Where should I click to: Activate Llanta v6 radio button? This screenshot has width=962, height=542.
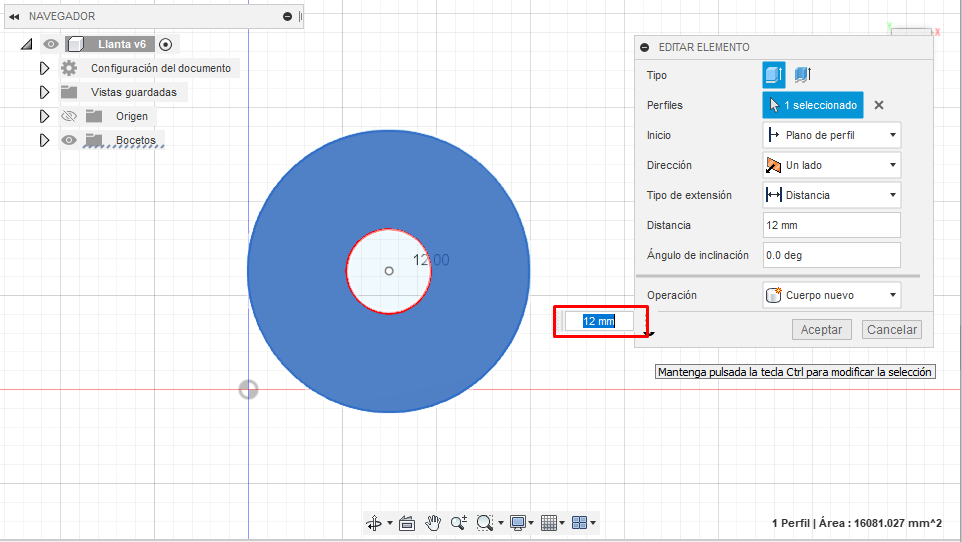165,44
